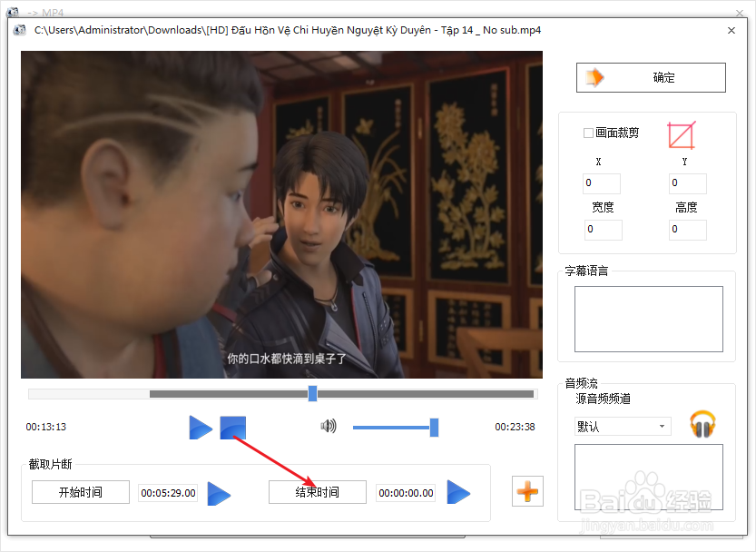Viewport: 756px width, 552px height.
Task: Click the 高度 height input field
Action: click(x=688, y=230)
